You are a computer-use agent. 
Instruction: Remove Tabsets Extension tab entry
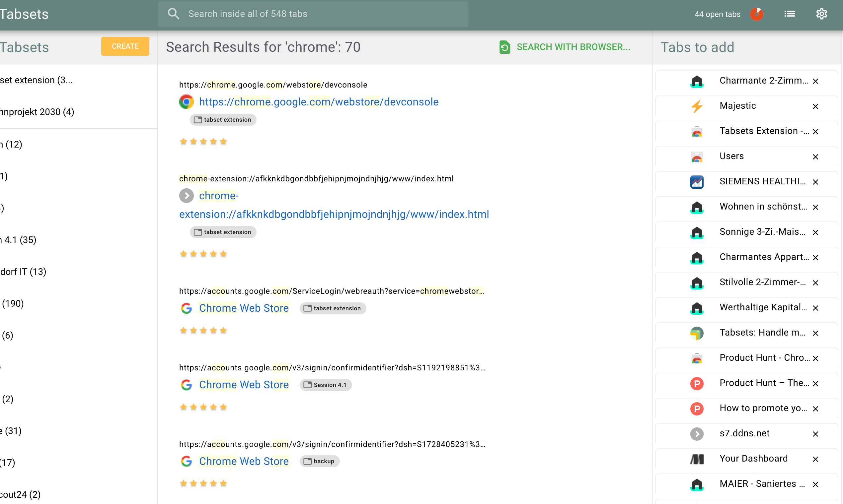815,131
